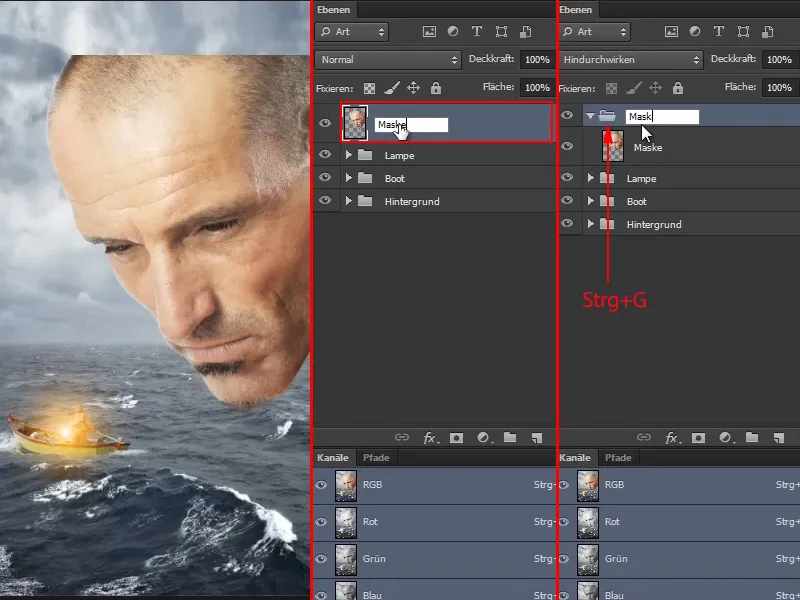Hide the Hintergrund group in left panel
The height and width of the screenshot is (600, 800).
(x=325, y=200)
